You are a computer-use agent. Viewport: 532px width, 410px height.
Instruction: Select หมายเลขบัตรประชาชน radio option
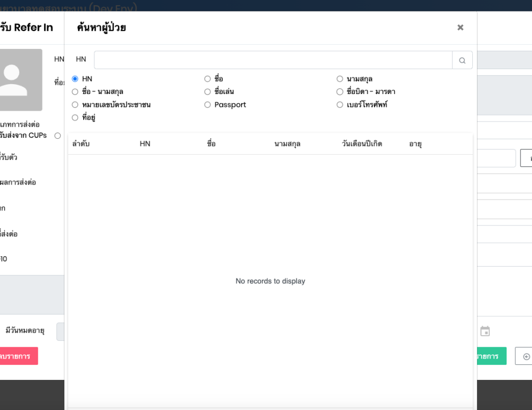point(75,105)
